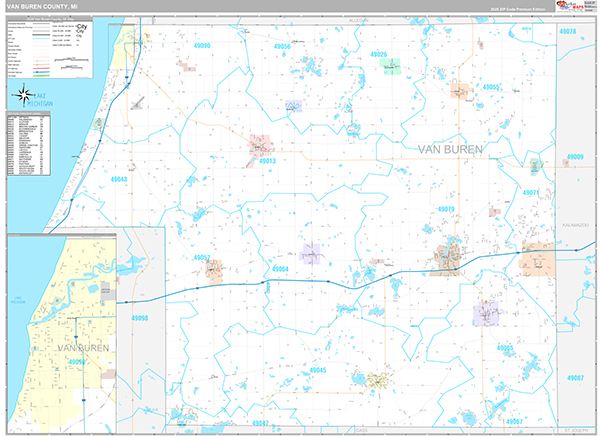This screenshot has width=600, height=436.
Task: Click the ZIP code 49026 label
Action: [x=378, y=54]
